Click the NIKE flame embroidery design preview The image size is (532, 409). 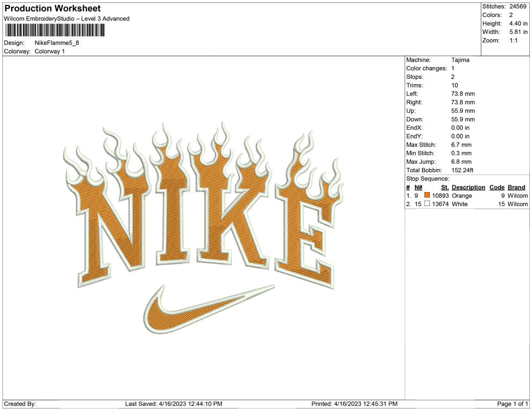[204, 228]
